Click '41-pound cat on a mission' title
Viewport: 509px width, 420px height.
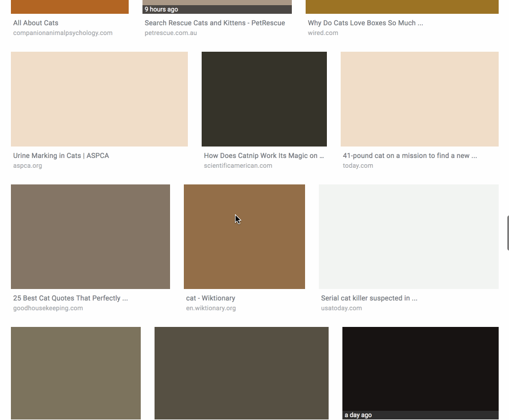410,156
